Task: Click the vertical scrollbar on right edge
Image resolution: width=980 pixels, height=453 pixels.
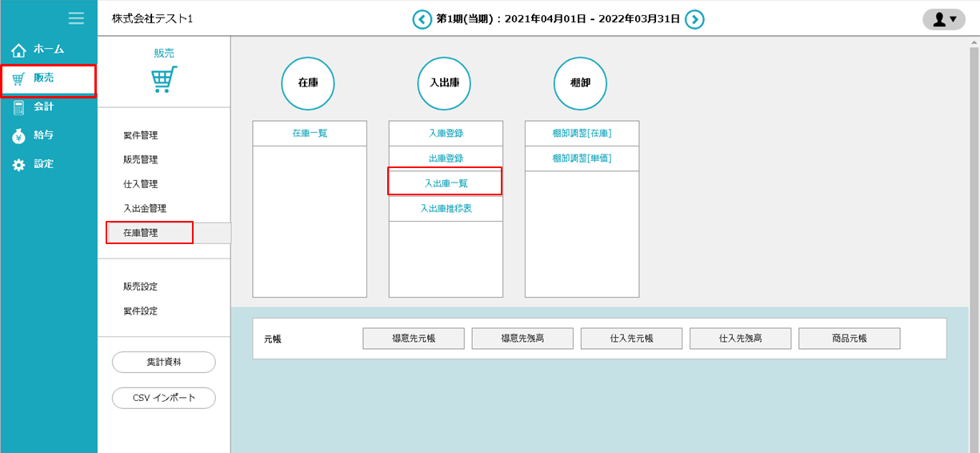Action: (x=974, y=240)
